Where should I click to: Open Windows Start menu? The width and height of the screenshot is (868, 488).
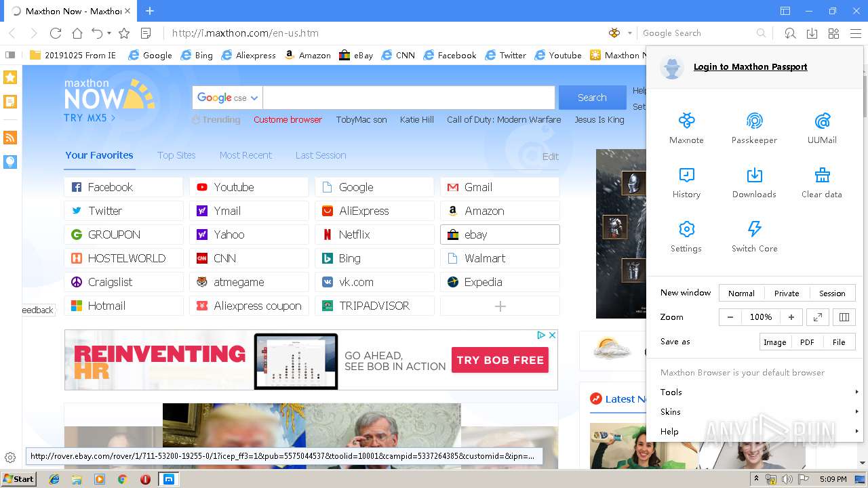pyautogui.click(x=18, y=479)
